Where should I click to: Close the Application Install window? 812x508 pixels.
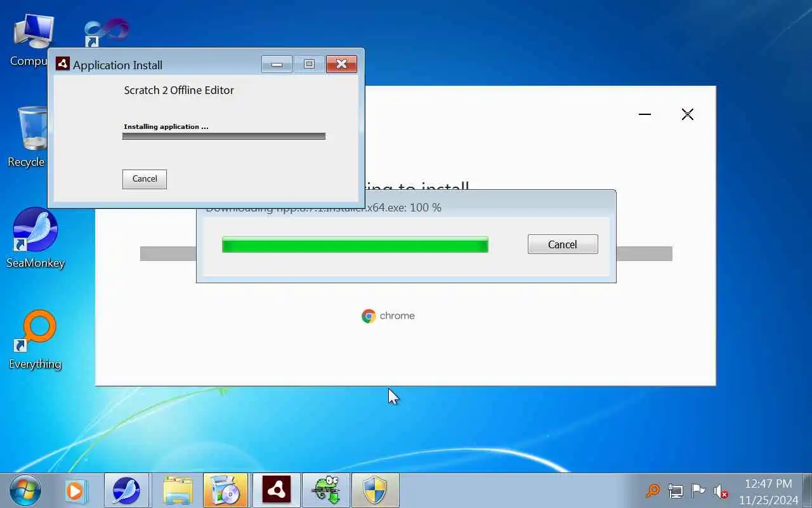click(341, 64)
